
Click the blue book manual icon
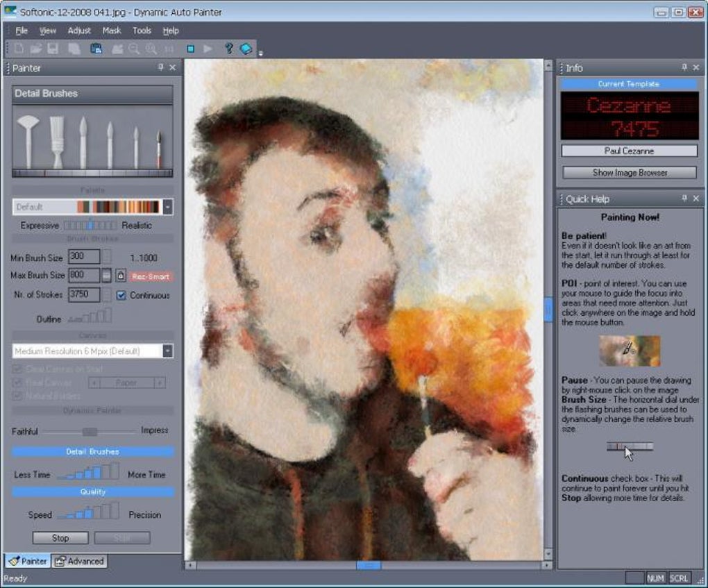(246, 49)
